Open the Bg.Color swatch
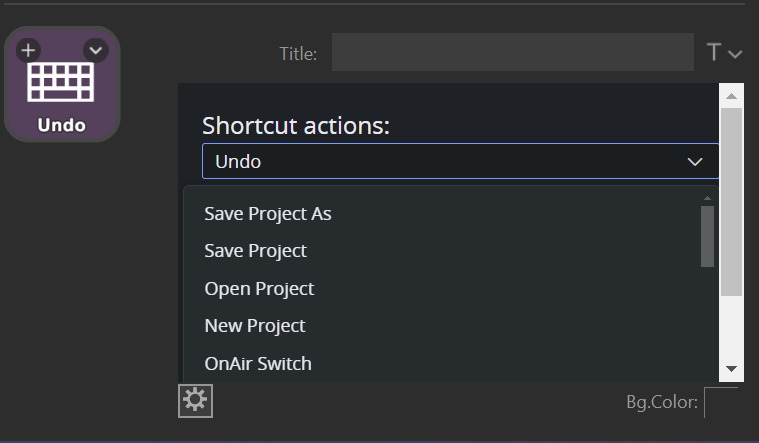The image size is (759, 443). [x=721, y=403]
